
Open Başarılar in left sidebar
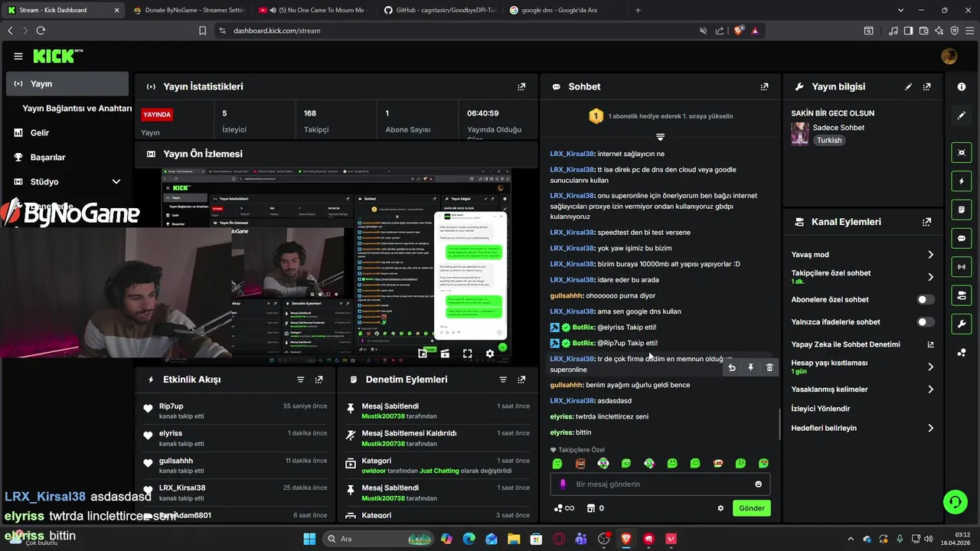47,158
